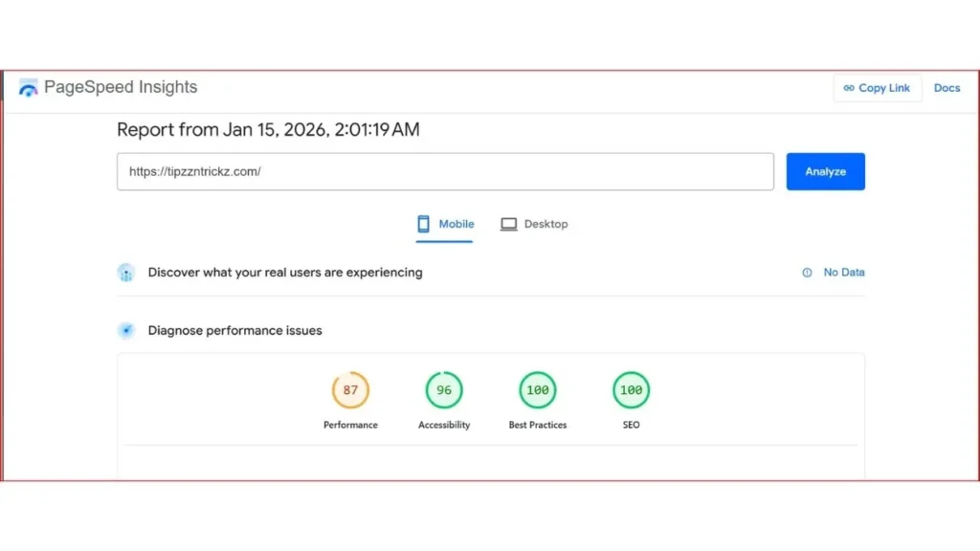This screenshot has width=980, height=551.
Task: Click the mobile phone icon on Mobile tab
Action: (422, 223)
